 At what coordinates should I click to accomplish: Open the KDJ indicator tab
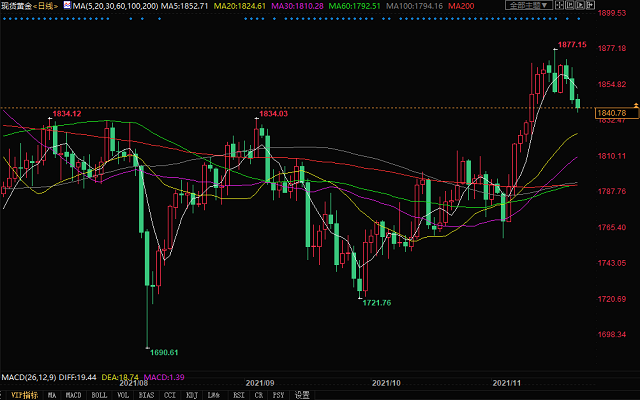[190, 395]
